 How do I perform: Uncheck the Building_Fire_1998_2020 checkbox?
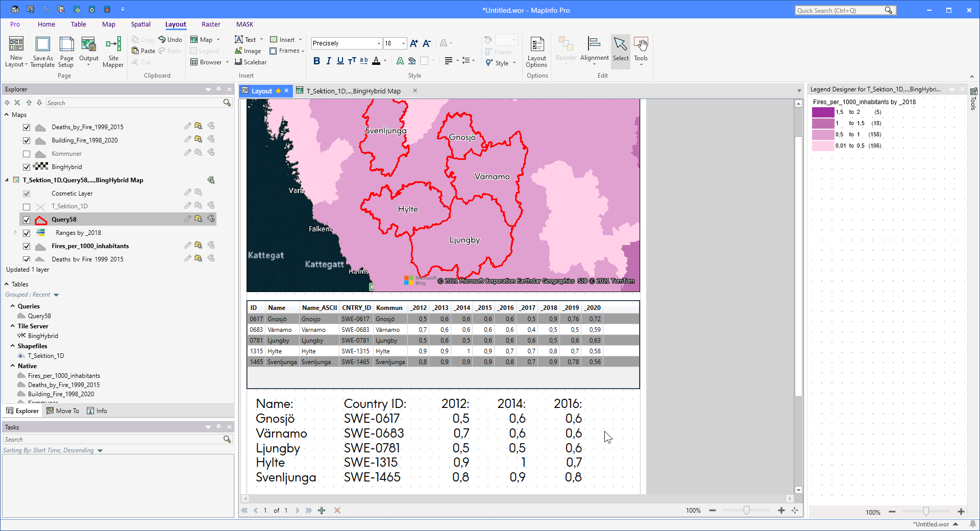(x=27, y=140)
